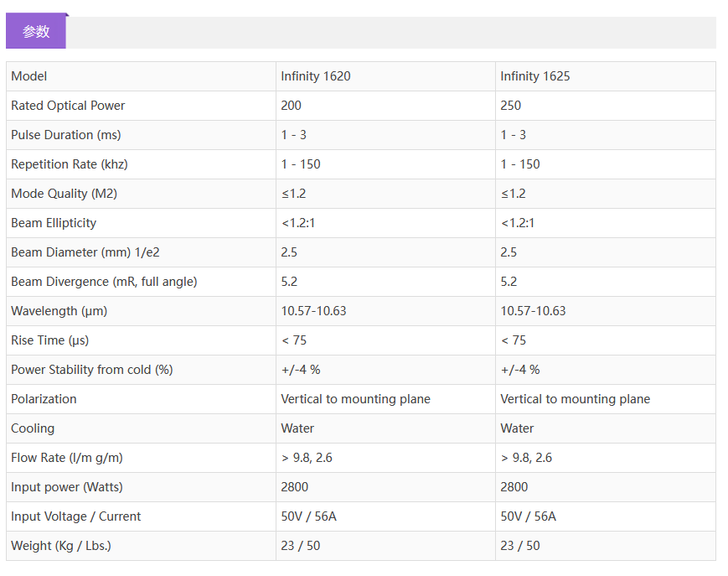The image size is (728, 576).
Task: Select the Wavelength (µm) label
Action: (59, 311)
